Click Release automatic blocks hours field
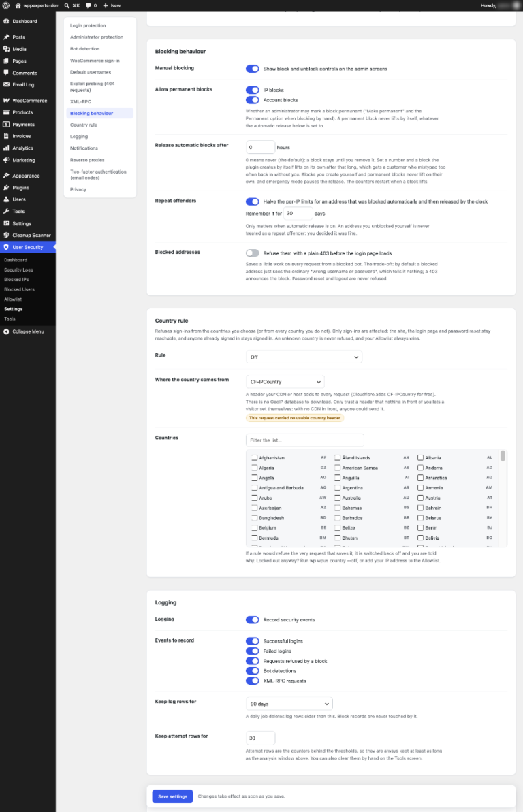523x812 pixels. (260, 147)
